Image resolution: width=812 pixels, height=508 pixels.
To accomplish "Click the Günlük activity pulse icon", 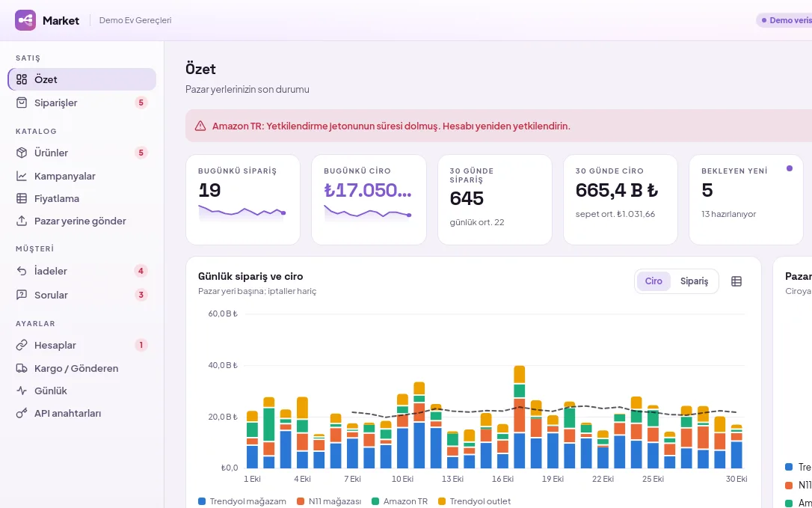I will click(21, 391).
